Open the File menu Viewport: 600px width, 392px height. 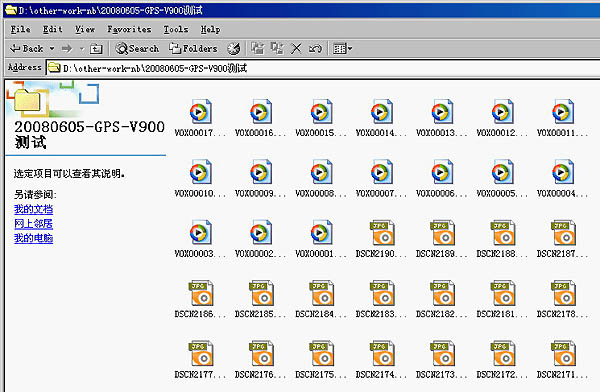pos(20,29)
